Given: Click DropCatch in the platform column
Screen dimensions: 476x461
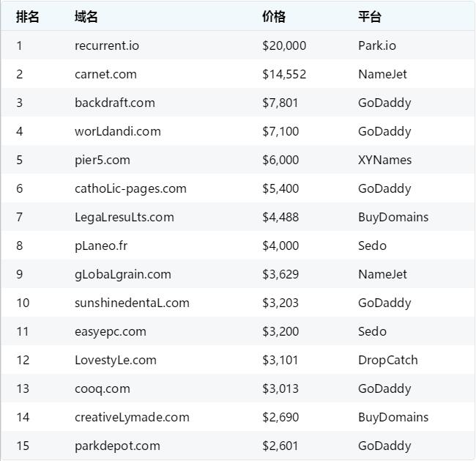Looking at the screenshot, I should (388, 360).
